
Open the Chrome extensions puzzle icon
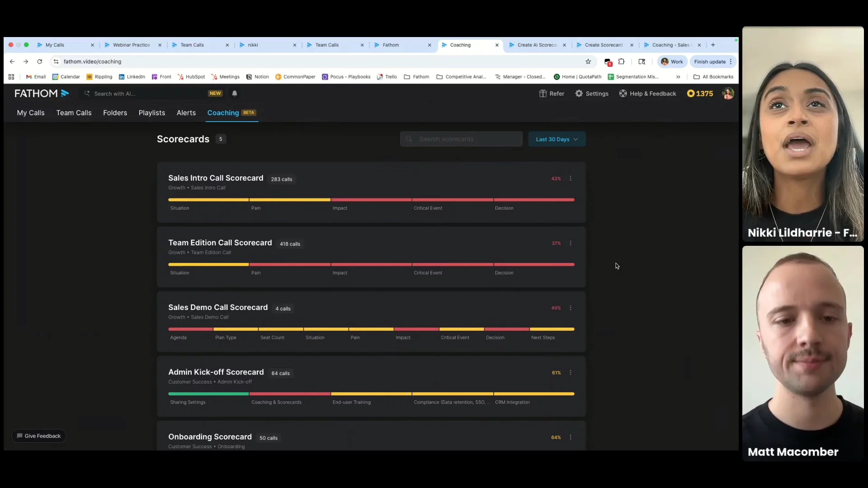pos(622,62)
